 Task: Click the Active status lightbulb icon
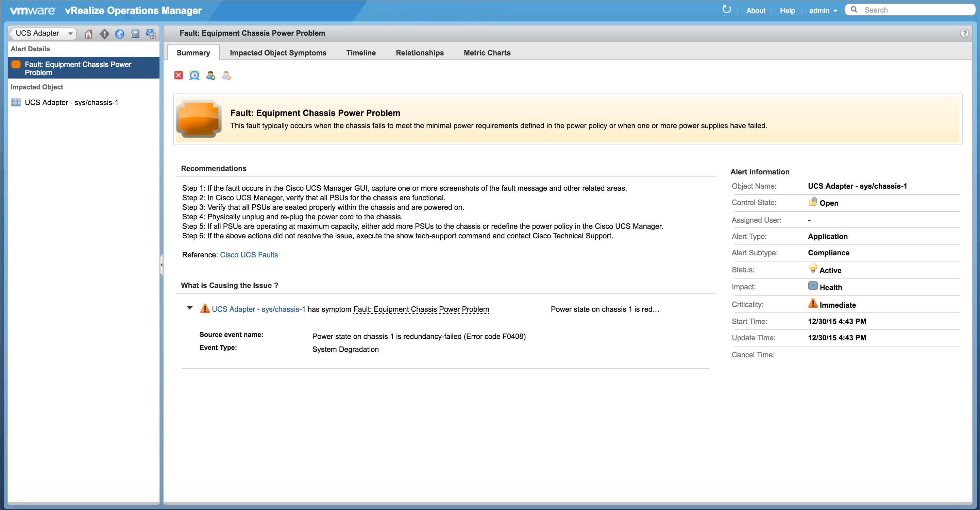tap(813, 269)
